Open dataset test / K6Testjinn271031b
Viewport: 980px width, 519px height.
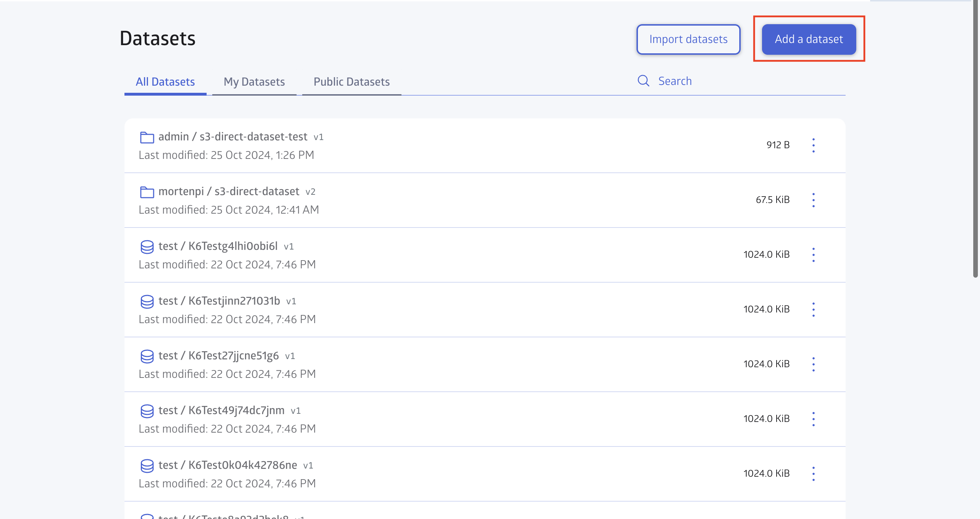point(219,301)
